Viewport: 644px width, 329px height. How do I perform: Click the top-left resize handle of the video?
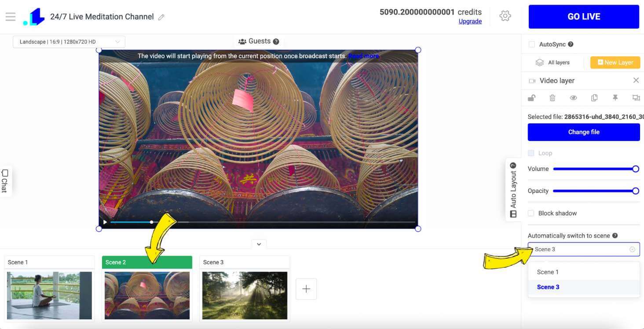pos(99,50)
